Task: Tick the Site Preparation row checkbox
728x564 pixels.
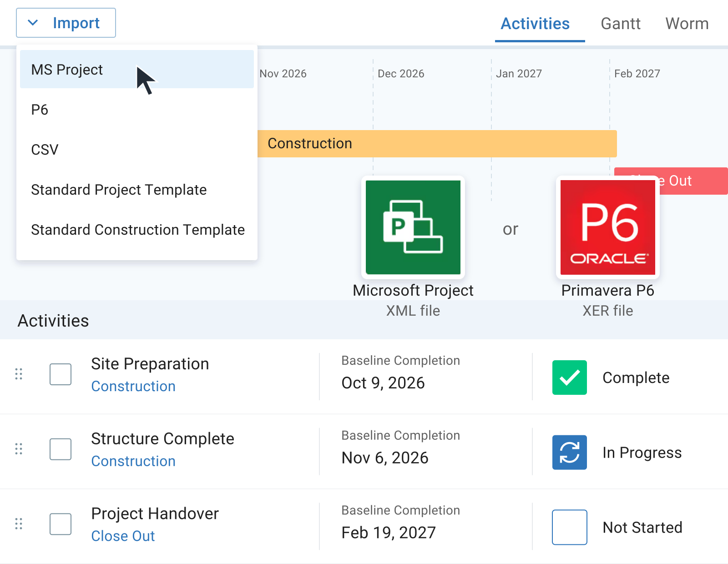Action: [x=61, y=374]
